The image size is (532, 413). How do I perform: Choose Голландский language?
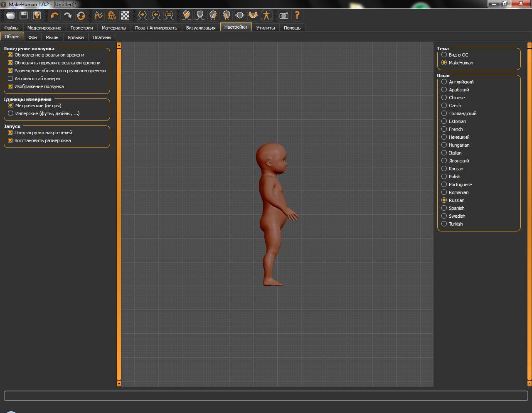coord(444,113)
